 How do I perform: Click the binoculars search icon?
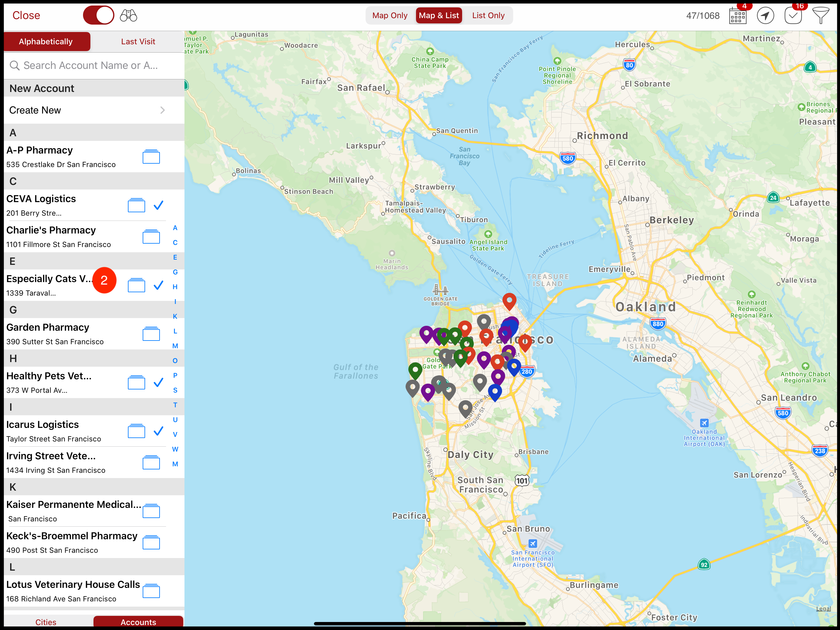coord(128,16)
